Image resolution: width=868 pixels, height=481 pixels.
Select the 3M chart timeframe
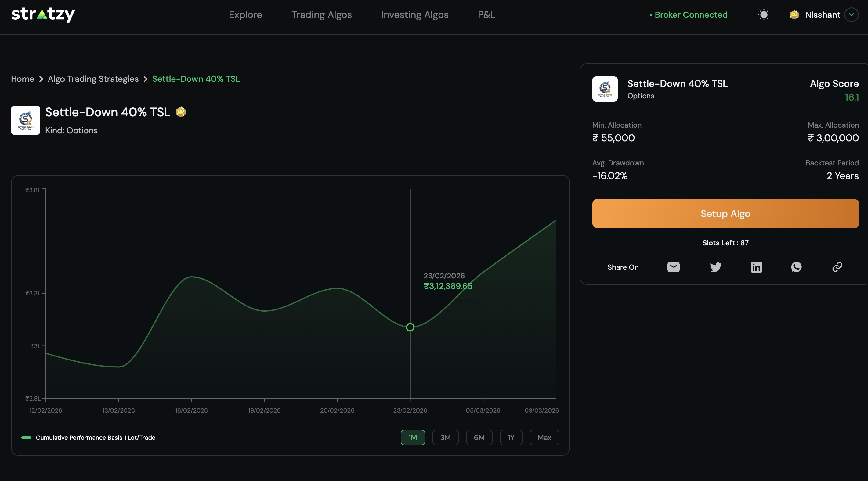tap(446, 437)
